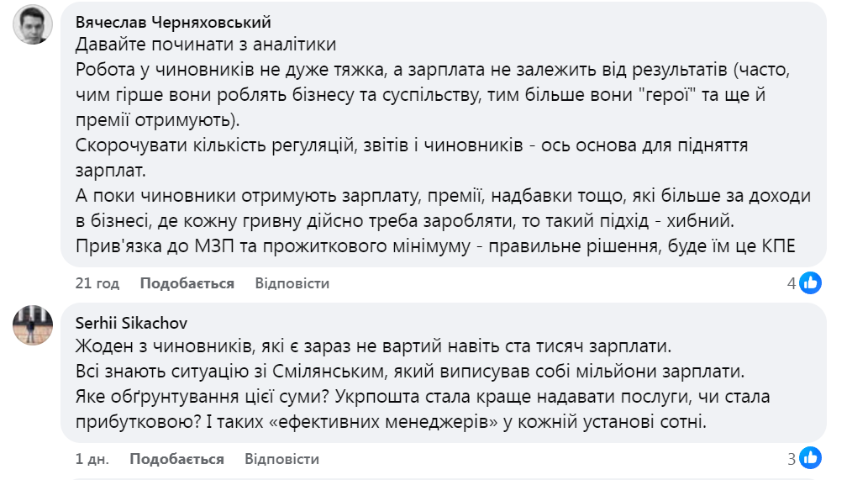View the 4 reactions count on first comment
This screenshot has width=868, height=480.
[x=791, y=283]
